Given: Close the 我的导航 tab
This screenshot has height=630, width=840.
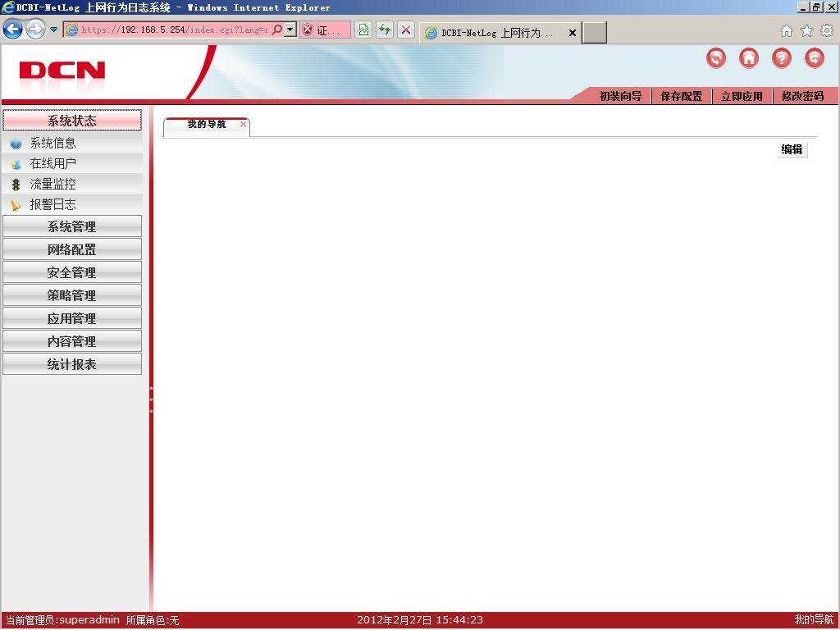Looking at the screenshot, I should (x=243, y=125).
